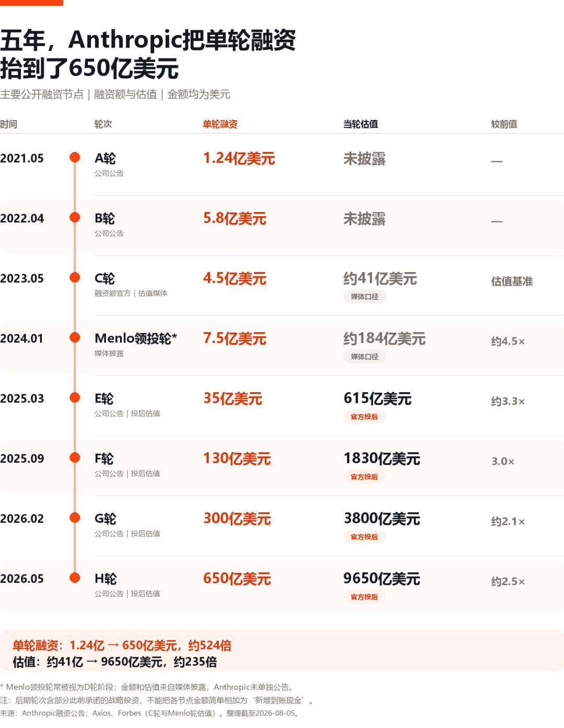Click the 较前值 column header

pos(504,124)
